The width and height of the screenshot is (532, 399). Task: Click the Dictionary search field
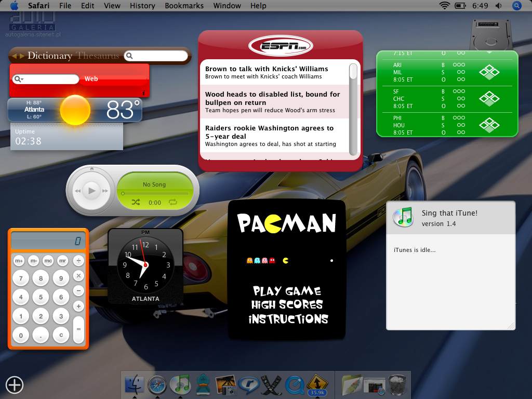pyautogui.click(x=156, y=56)
